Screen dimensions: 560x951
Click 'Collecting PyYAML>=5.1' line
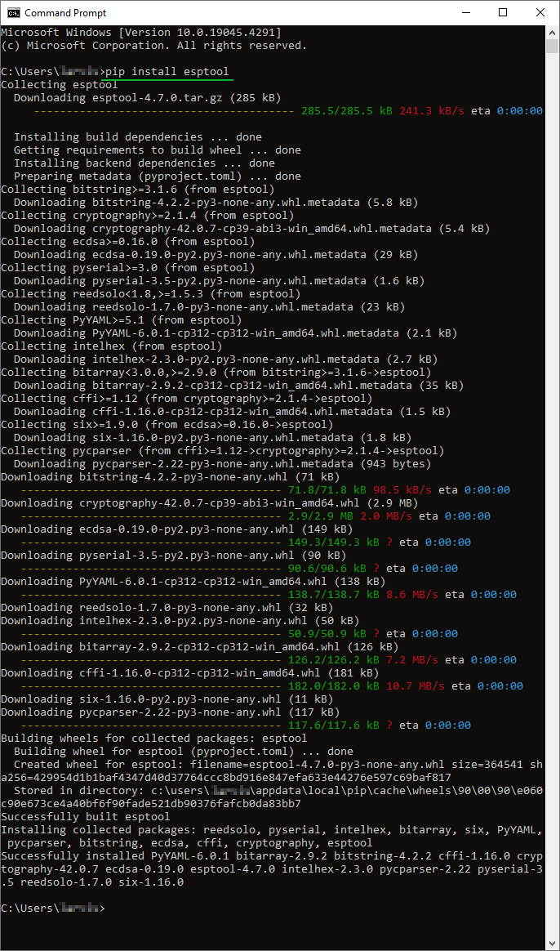pos(121,319)
